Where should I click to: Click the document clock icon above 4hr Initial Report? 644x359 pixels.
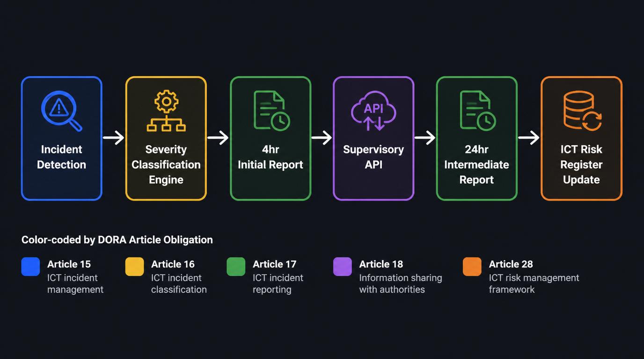click(x=272, y=111)
